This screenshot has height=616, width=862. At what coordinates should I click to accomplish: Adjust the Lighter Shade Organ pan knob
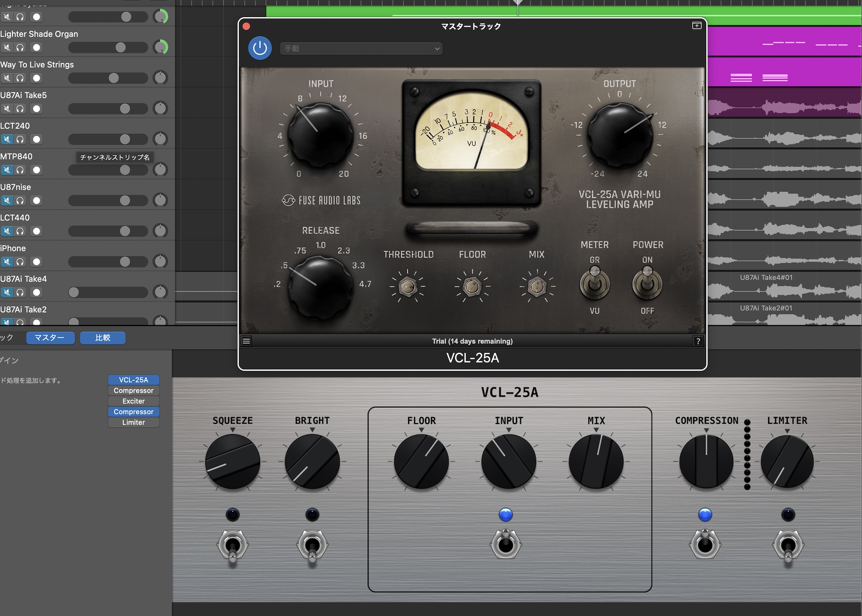click(161, 47)
